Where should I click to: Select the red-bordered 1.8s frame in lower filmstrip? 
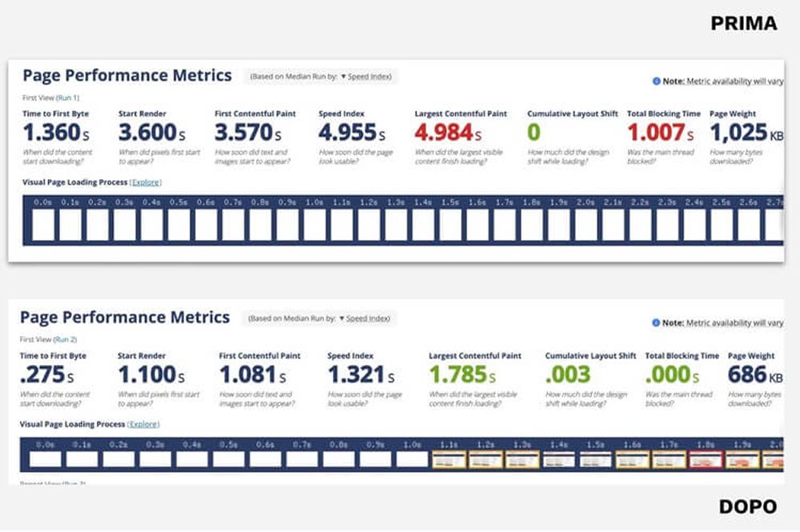pos(706,459)
